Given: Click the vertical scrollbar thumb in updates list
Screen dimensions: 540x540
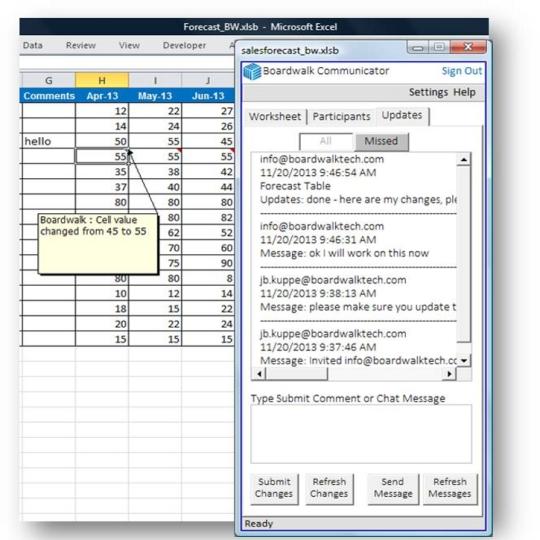Looking at the screenshot, I should pyautogui.click(x=464, y=254).
